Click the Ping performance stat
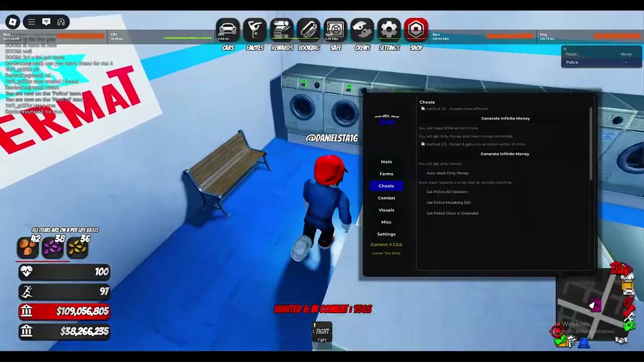The width and height of the screenshot is (644, 362). [x=590, y=36]
